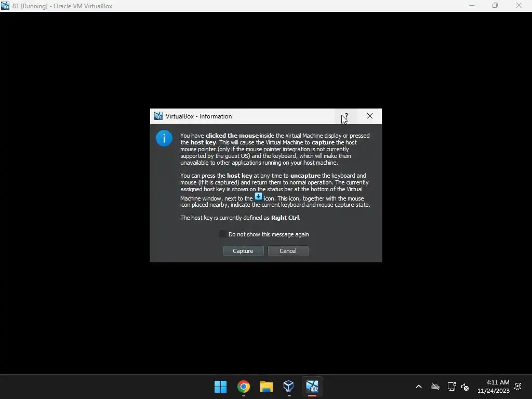Open the network display tray icon
The width and height of the screenshot is (532, 399).
pos(451,387)
